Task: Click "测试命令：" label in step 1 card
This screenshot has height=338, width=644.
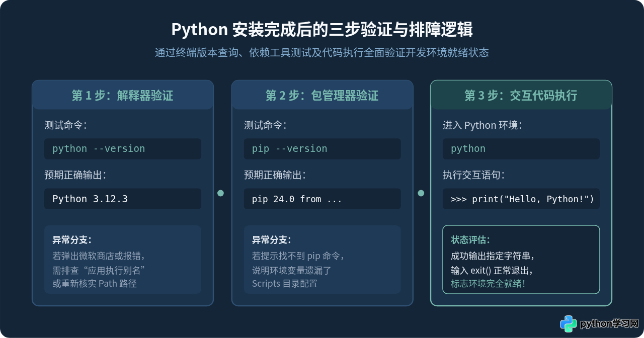Action: pos(66,125)
